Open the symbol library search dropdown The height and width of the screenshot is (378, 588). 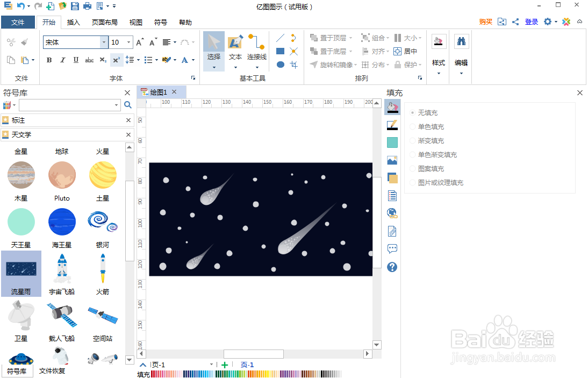point(116,105)
